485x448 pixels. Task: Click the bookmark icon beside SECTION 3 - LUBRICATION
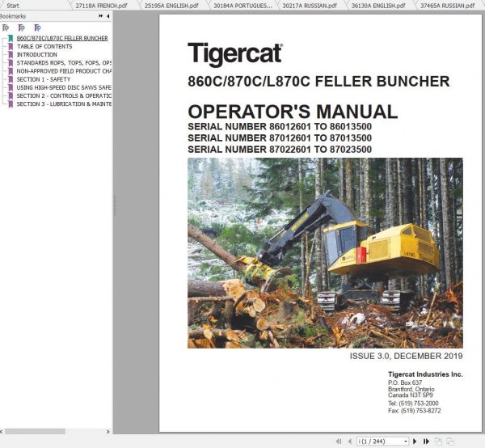point(11,104)
